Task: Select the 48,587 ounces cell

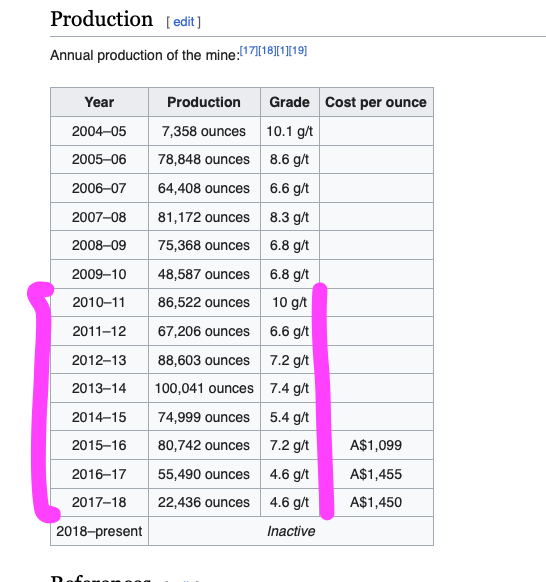Action: point(204,274)
